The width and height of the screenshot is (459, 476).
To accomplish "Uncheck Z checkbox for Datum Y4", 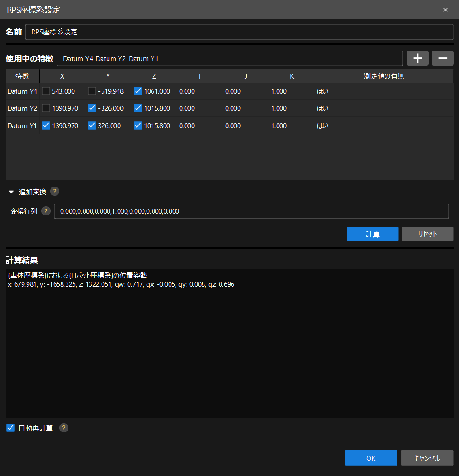I will point(138,91).
